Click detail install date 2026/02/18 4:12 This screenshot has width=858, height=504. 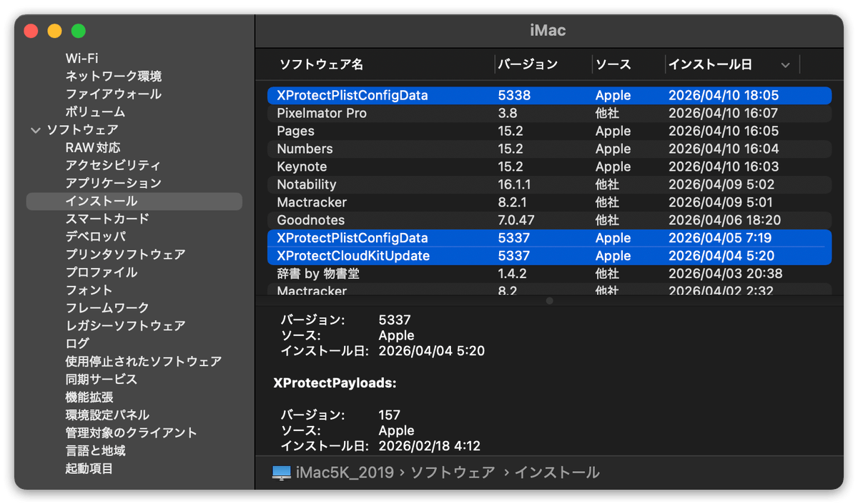click(430, 446)
